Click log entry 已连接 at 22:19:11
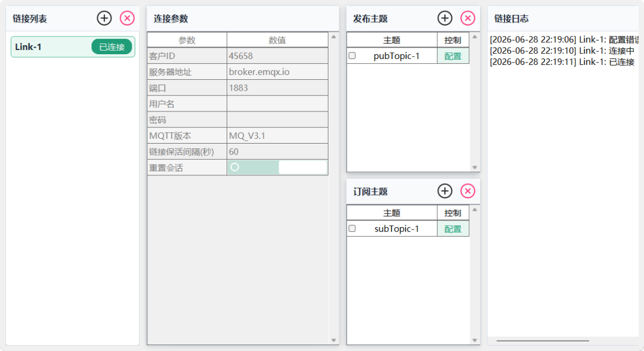644x351 pixels. click(562, 62)
